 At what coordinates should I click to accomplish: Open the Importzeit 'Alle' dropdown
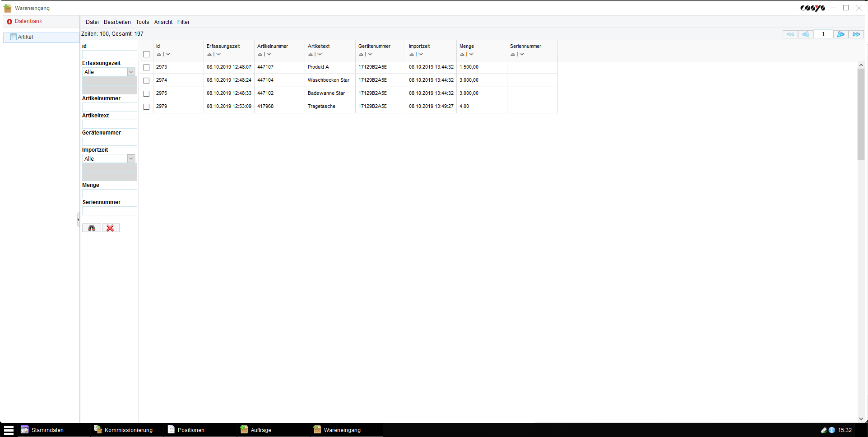130,158
